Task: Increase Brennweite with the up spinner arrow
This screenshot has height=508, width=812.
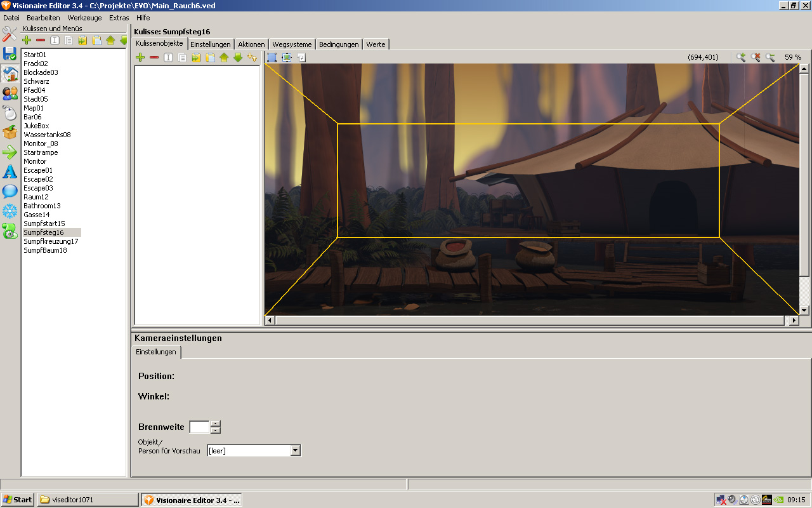Action: tap(216, 424)
